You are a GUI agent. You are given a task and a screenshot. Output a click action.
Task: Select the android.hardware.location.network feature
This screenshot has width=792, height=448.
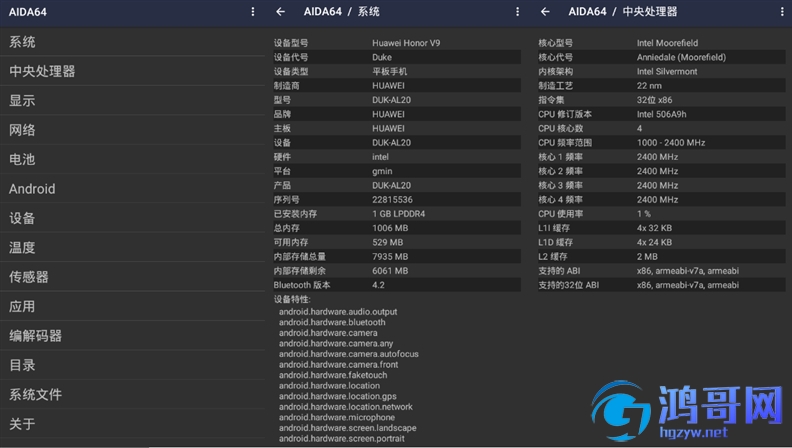coord(345,407)
